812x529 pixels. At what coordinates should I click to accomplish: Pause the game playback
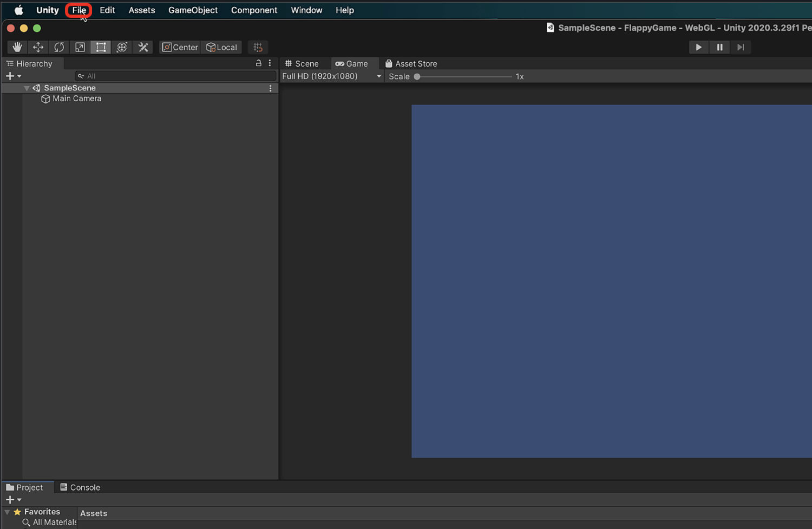(x=719, y=47)
